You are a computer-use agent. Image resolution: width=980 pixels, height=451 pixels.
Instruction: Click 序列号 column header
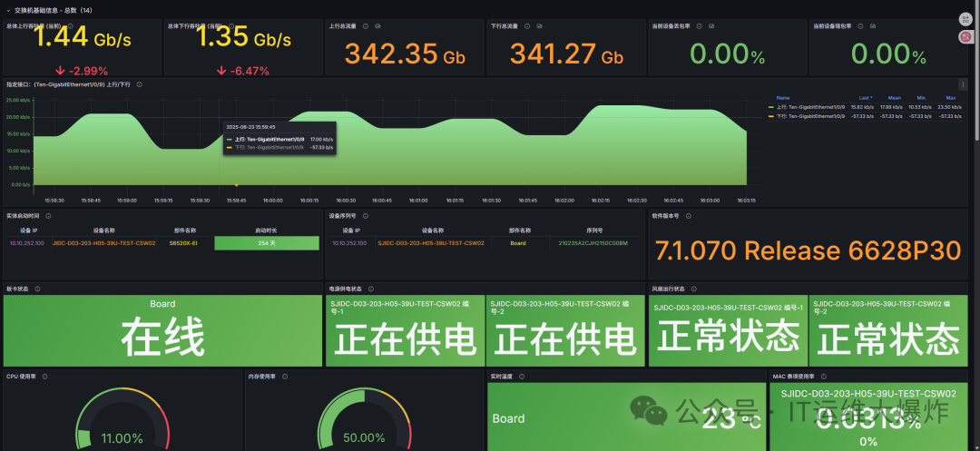593,230
